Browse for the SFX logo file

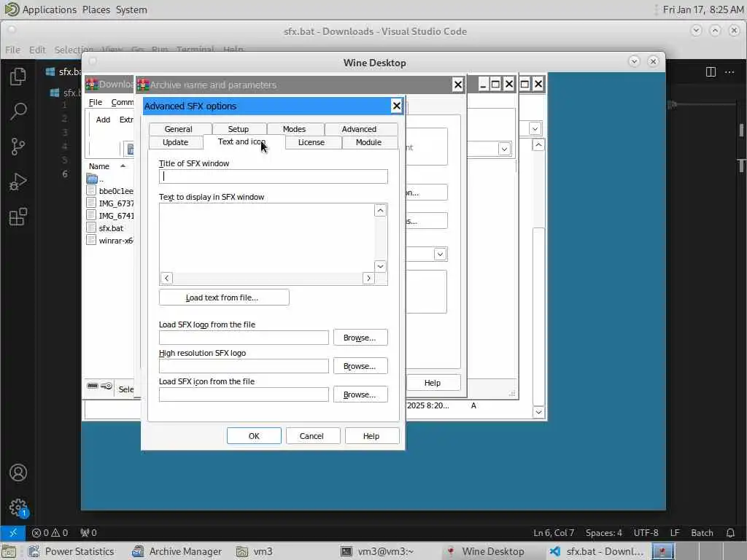pyautogui.click(x=360, y=338)
